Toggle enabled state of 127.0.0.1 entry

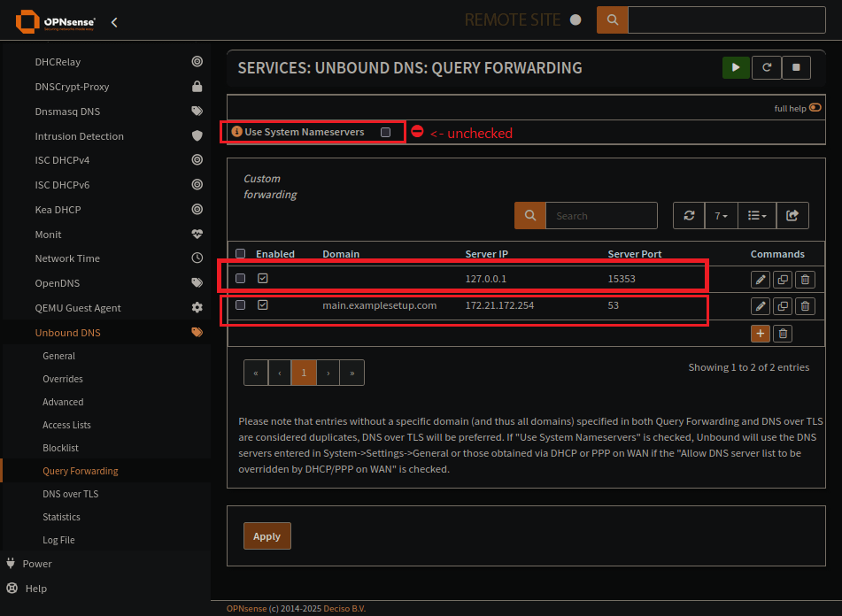click(263, 279)
